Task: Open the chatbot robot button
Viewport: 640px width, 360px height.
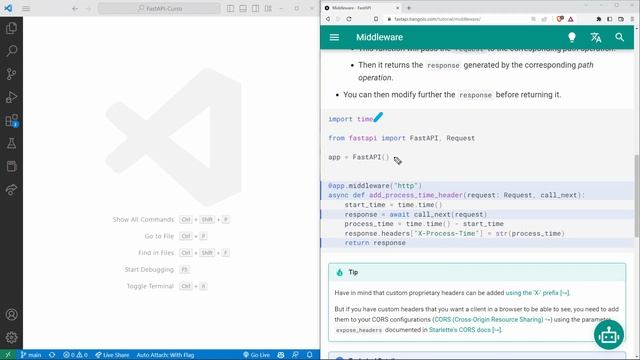Action: pos(609,335)
